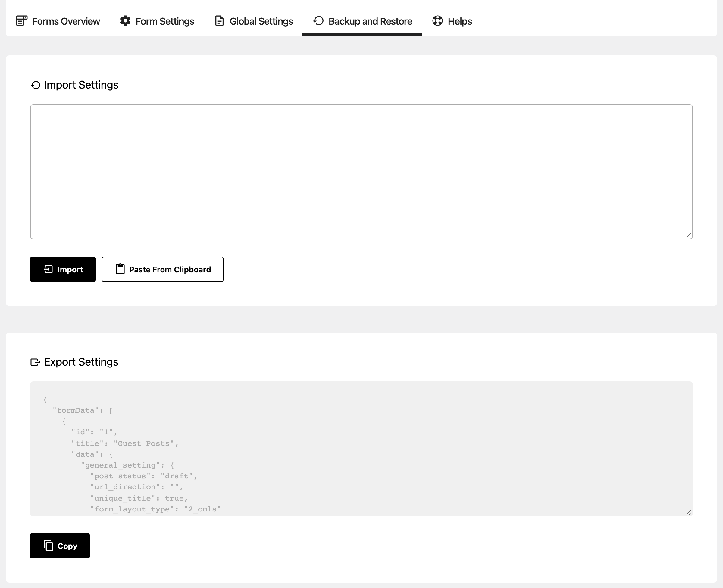Screen dimensions: 723x588
Task: Click the Form Settings gear icon
Action: tap(125, 21)
